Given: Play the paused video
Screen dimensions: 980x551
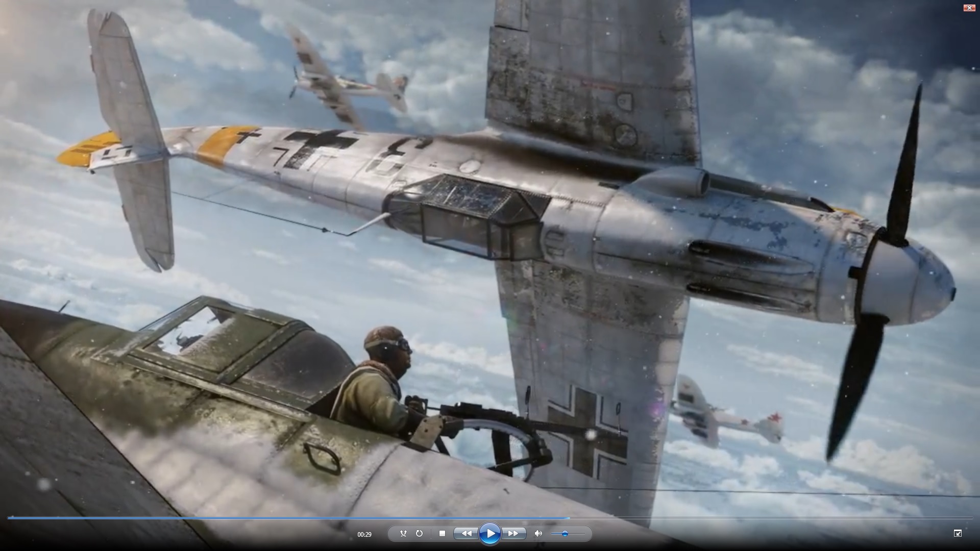Looking at the screenshot, I should [x=490, y=534].
